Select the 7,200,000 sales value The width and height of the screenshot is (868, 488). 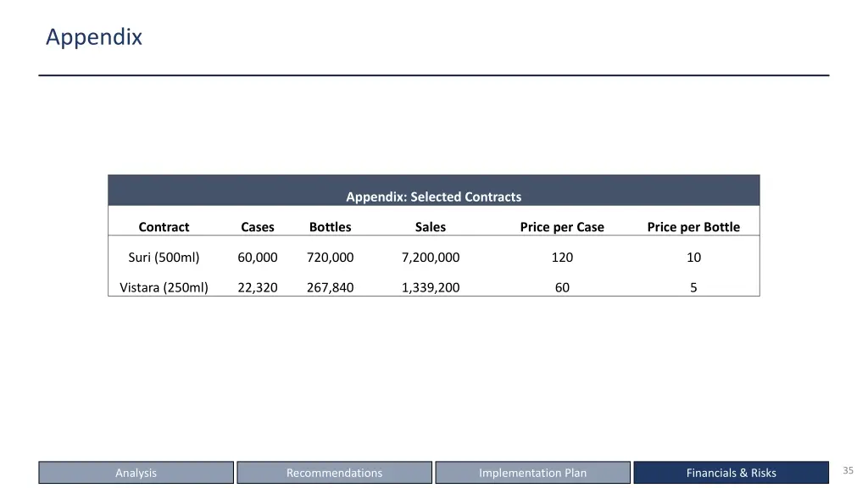[x=431, y=258]
